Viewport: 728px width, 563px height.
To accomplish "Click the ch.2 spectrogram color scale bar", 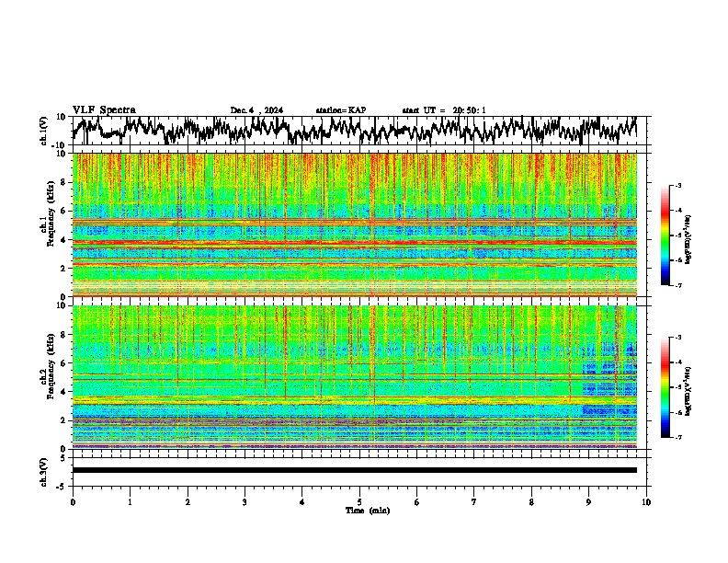I will tap(665, 387).
